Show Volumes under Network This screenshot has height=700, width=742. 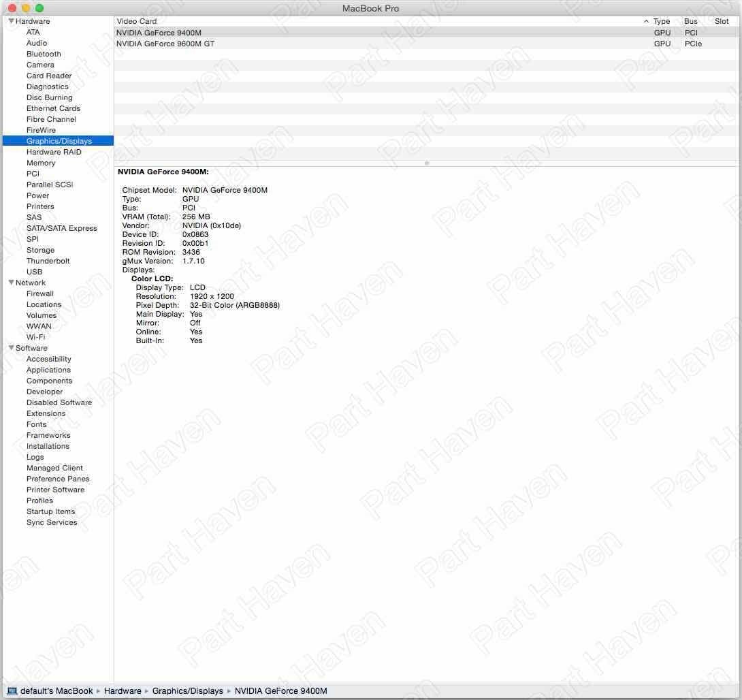point(42,315)
